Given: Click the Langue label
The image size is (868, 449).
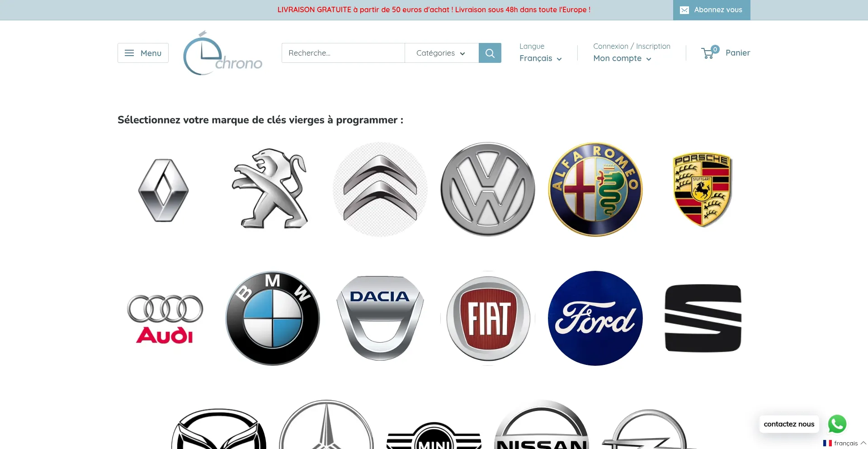Looking at the screenshot, I should click(x=532, y=46).
